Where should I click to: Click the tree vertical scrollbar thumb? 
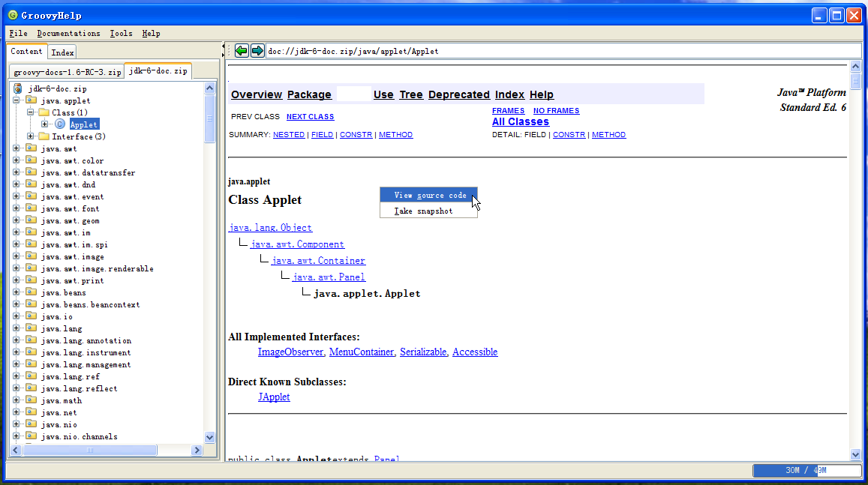pyautogui.click(x=209, y=118)
